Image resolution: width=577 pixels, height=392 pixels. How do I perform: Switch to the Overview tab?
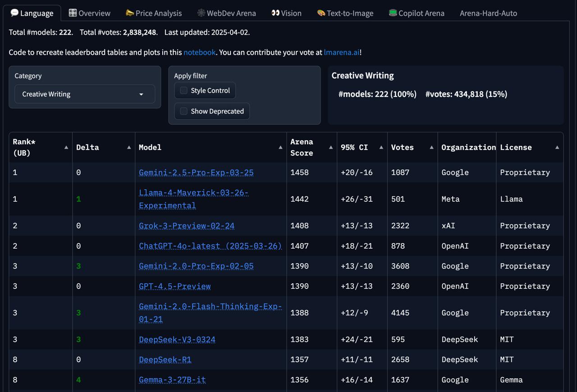[89, 13]
